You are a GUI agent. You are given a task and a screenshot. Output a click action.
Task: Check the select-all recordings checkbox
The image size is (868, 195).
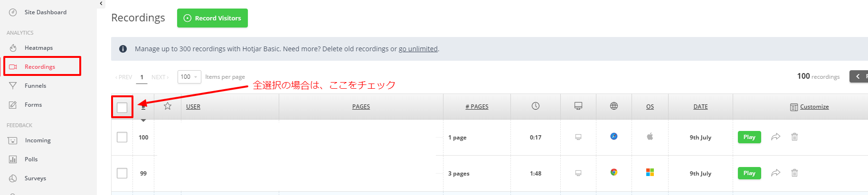tap(122, 107)
